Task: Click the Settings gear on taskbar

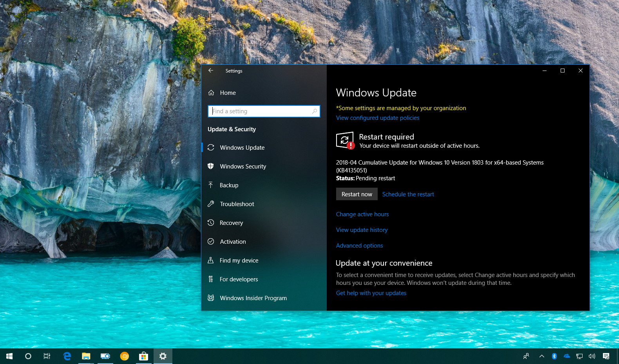Action: (x=163, y=356)
